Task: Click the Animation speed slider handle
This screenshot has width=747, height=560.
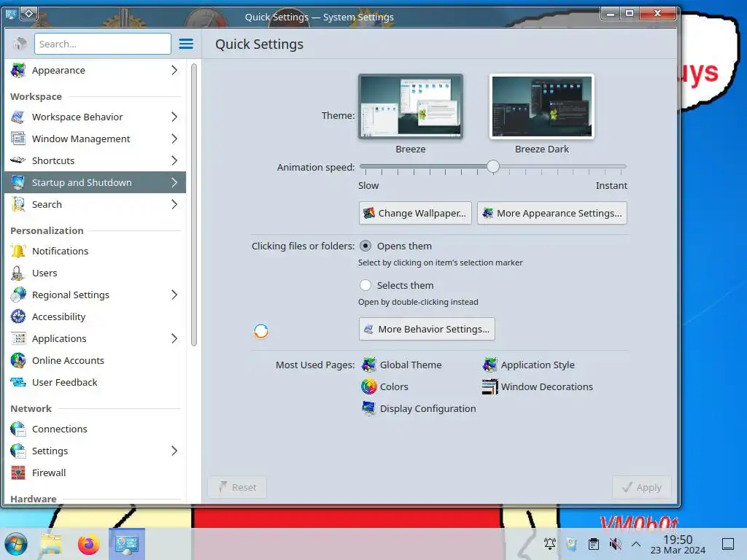Action: [x=493, y=166]
